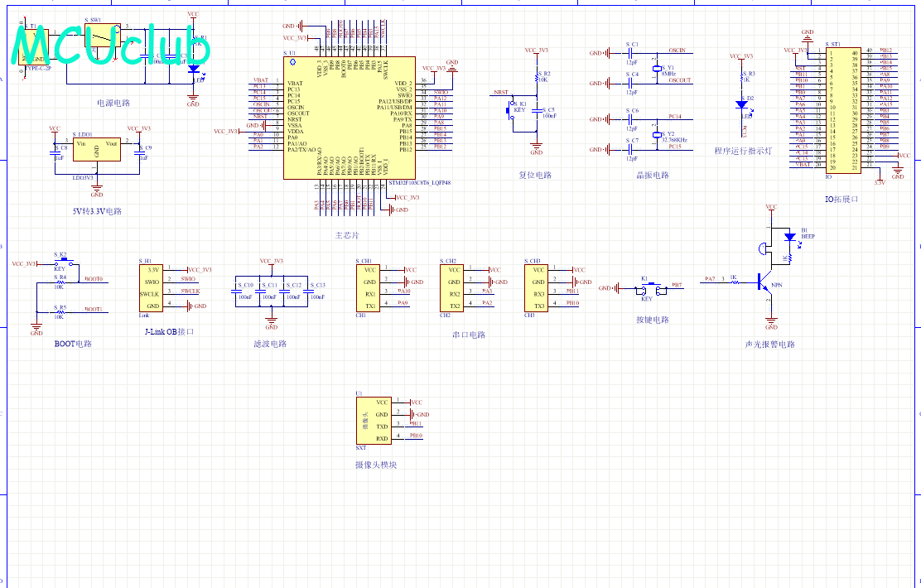Select the S_R4 10K resistor
The image size is (921, 588).
tap(60, 282)
